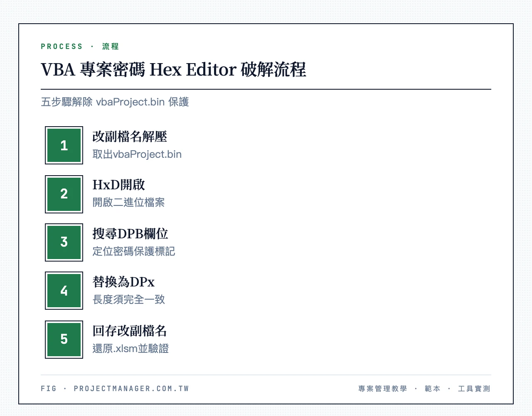Click the description "定位密碼保護標記"
Viewport: 532px width, 416px height.
(134, 252)
